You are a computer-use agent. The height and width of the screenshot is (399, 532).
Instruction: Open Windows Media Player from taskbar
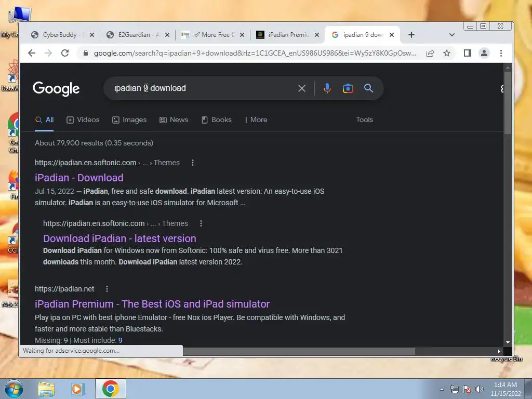click(x=78, y=389)
